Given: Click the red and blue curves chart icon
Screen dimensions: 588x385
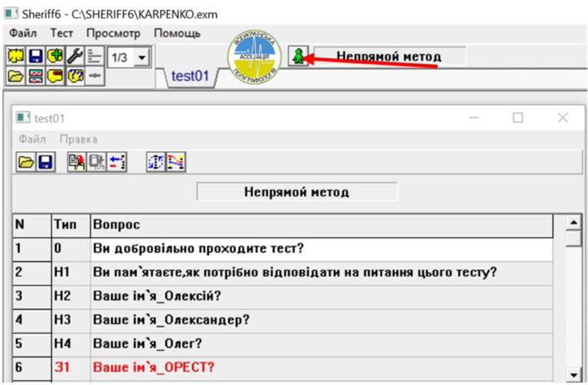Looking at the screenshot, I should [x=176, y=162].
